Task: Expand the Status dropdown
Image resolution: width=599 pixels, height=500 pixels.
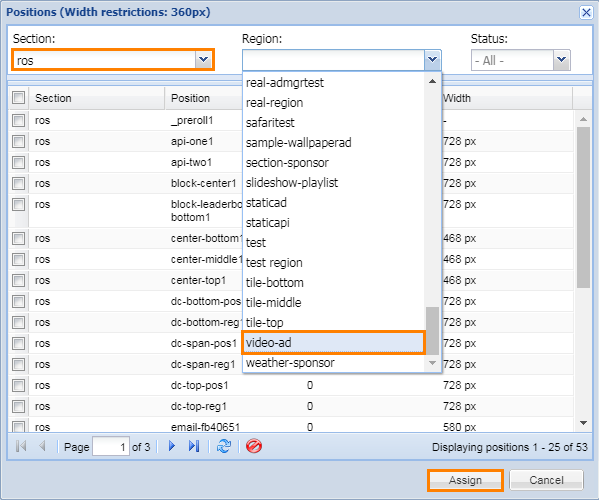Action: coord(562,60)
